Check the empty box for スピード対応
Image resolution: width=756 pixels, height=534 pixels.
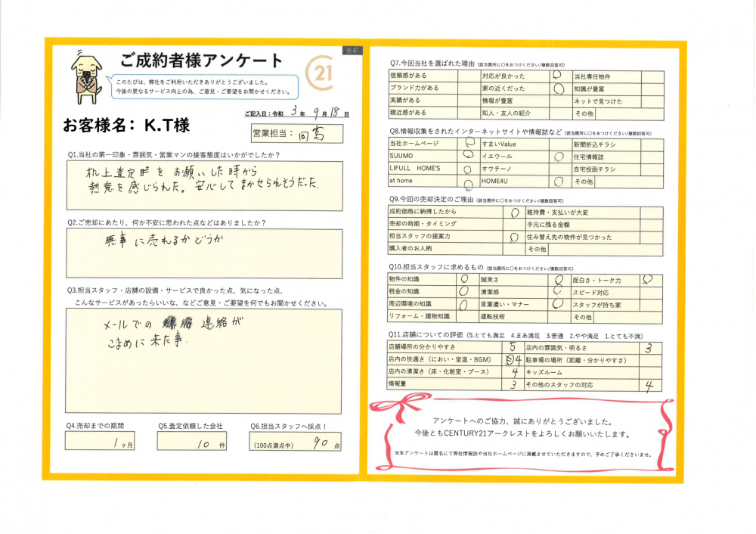[x=652, y=292]
